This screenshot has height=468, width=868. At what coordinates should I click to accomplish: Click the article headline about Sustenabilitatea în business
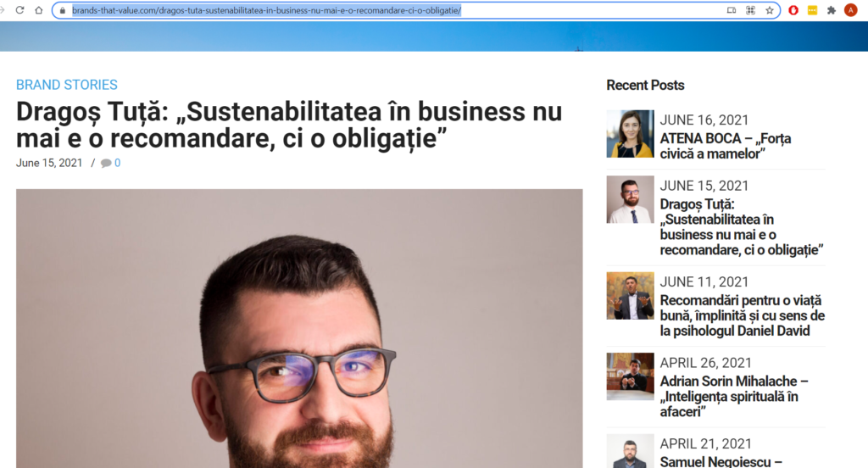[x=289, y=125]
